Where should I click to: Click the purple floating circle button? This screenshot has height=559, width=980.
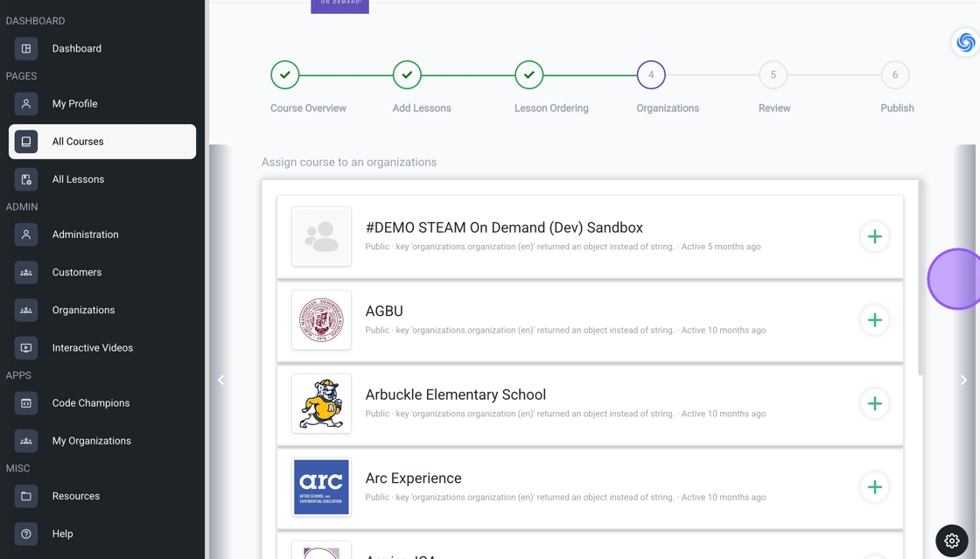(955, 278)
